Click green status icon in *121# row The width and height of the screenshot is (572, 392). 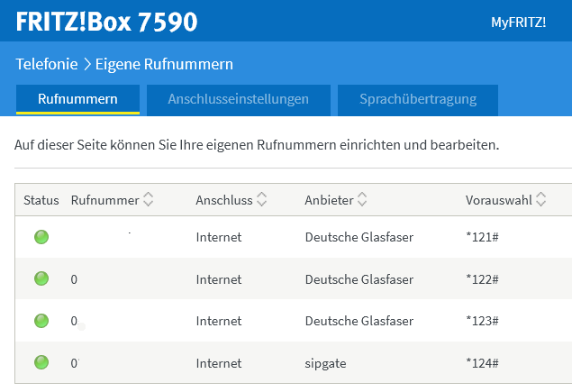(41, 237)
